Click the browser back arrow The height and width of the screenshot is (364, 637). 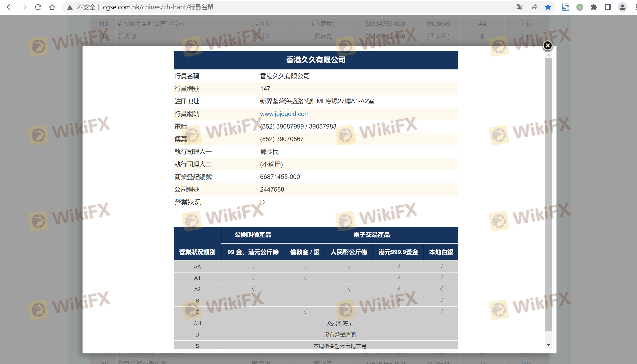(10, 7)
